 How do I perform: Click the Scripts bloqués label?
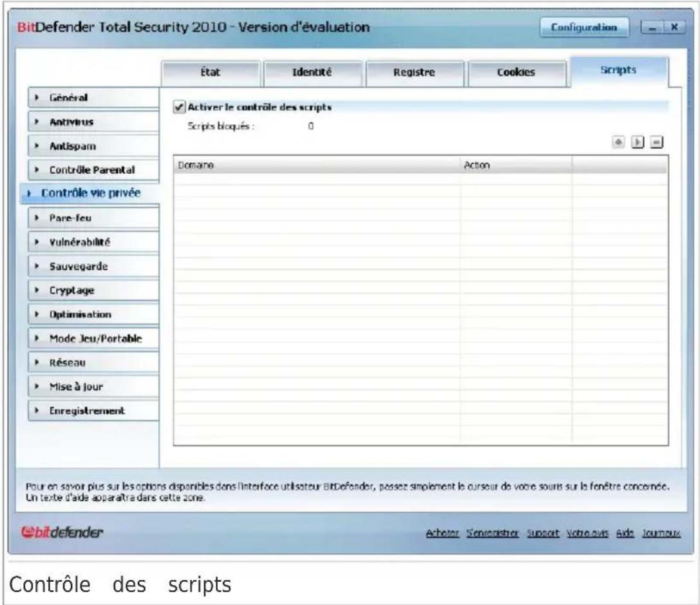tap(221, 126)
